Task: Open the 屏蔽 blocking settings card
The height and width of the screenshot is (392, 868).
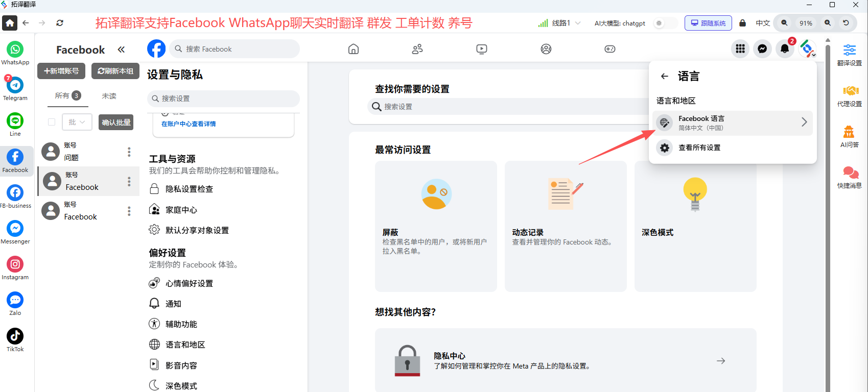Action: (436, 226)
